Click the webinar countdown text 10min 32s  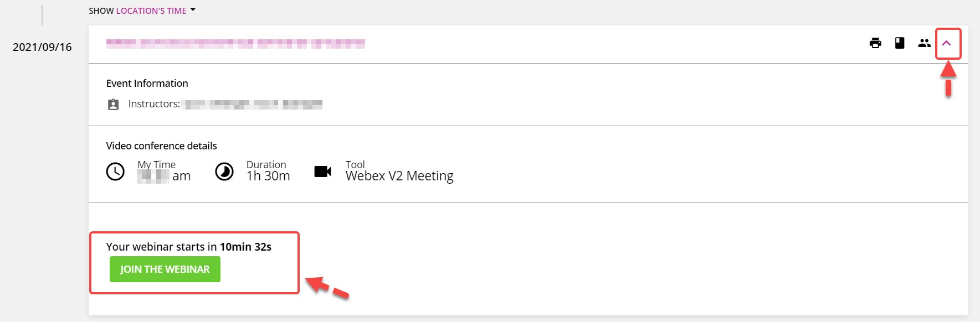[x=245, y=247]
